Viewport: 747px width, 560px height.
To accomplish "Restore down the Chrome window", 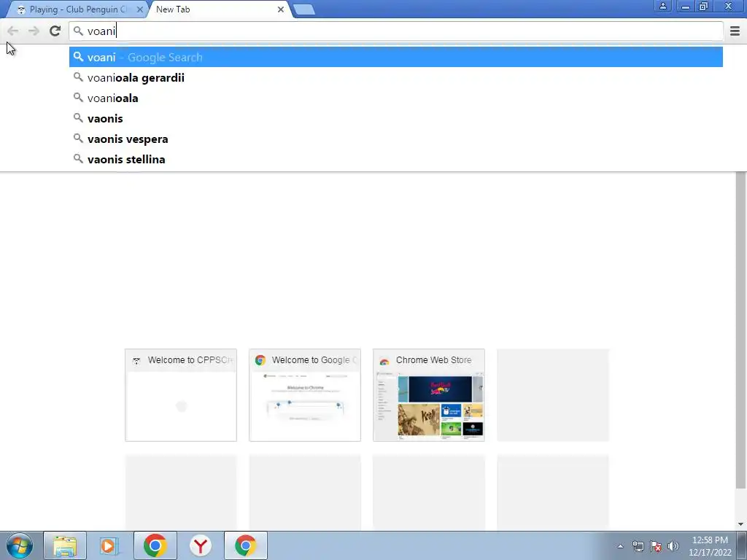I will [x=704, y=6].
